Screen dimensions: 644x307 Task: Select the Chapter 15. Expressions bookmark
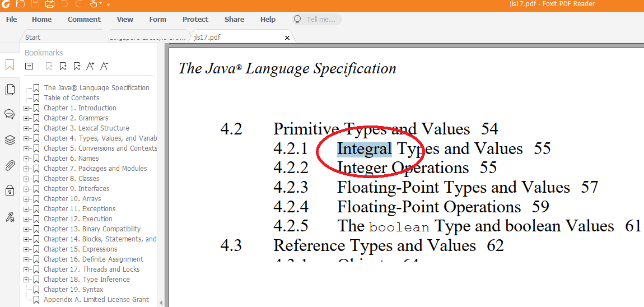[81, 249]
